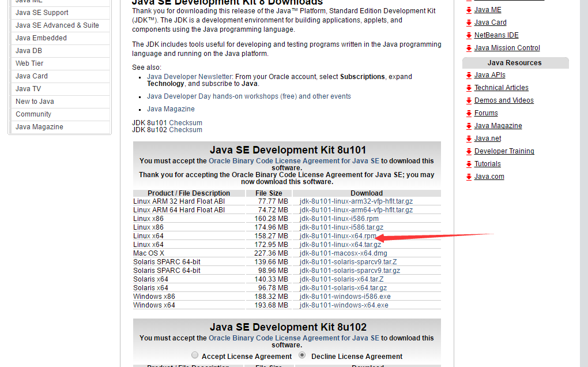This screenshot has height=367, width=588.
Task: Download jdk-8u101-linux-x64.tar.gz
Action: click(340, 245)
